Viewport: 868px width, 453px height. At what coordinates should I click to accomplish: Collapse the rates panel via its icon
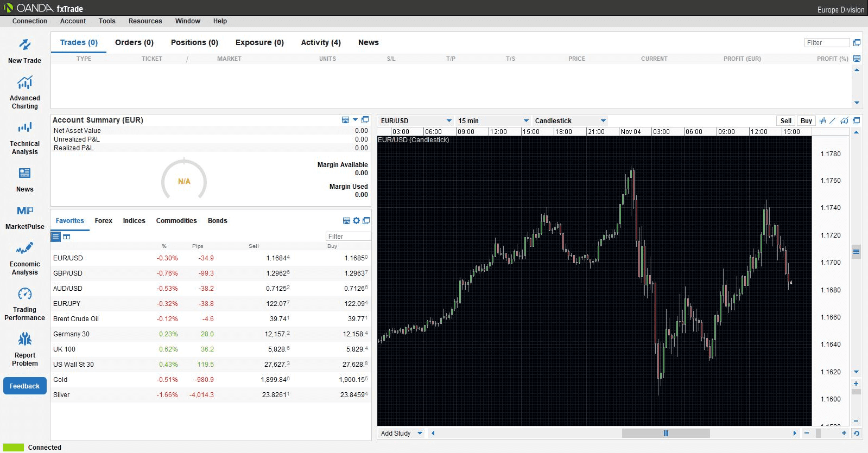[x=346, y=221]
